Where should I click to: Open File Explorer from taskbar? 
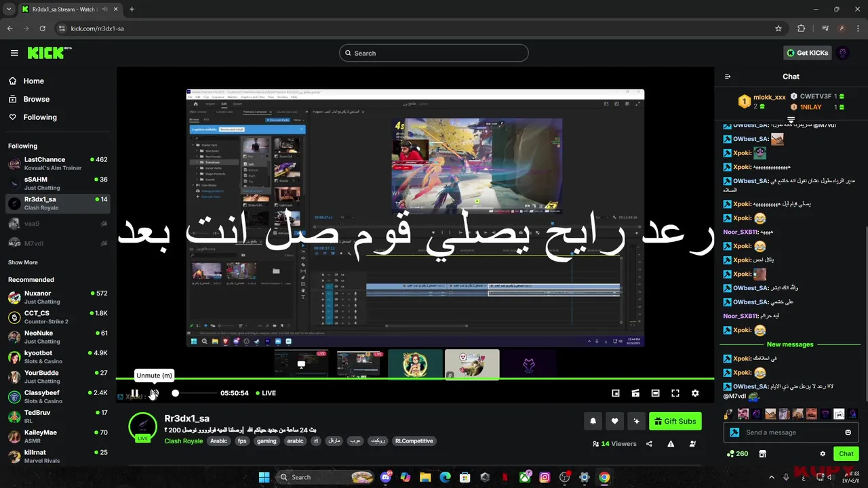(425, 477)
